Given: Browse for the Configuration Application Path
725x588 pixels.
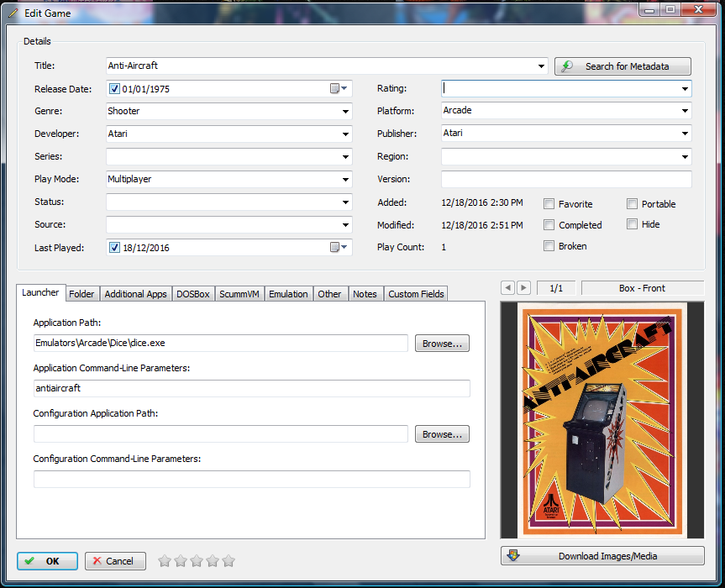Looking at the screenshot, I should coord(442,434).
